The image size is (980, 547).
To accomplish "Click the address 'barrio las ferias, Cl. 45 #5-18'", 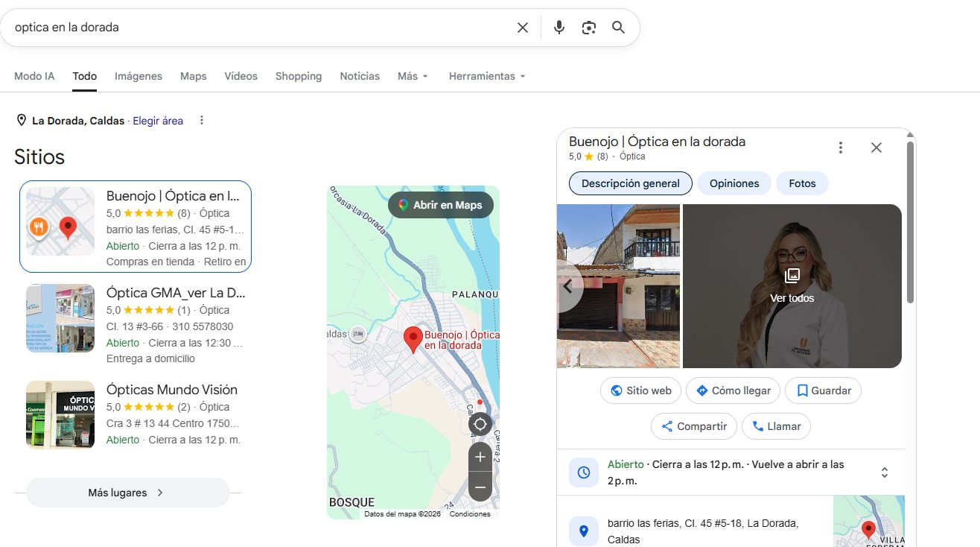I will [703, 531].
